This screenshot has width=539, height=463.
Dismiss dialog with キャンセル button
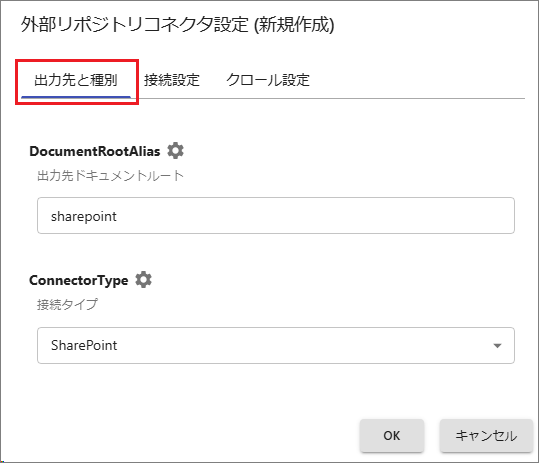(x=486, y=436)
